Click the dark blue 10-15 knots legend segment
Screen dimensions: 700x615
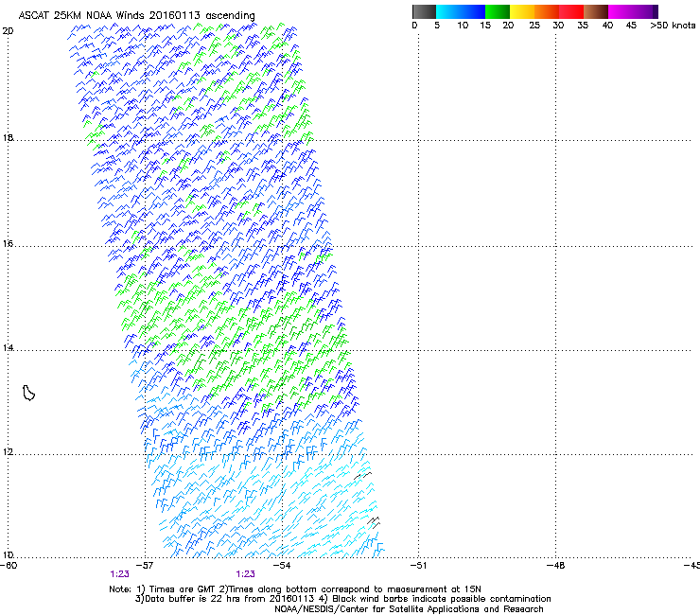coord(473,11)
